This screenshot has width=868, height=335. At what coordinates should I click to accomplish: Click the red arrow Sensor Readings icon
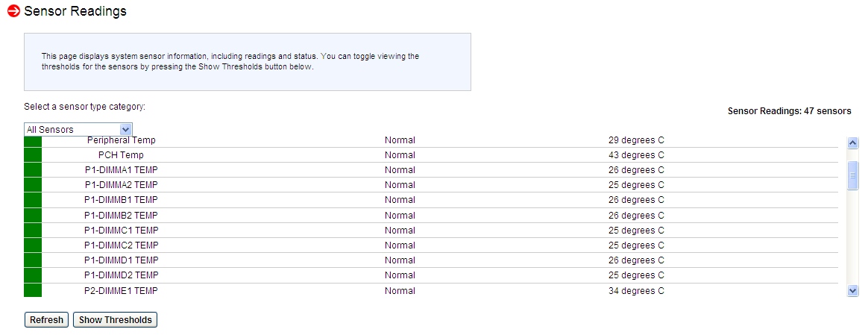tap(13, 11)
